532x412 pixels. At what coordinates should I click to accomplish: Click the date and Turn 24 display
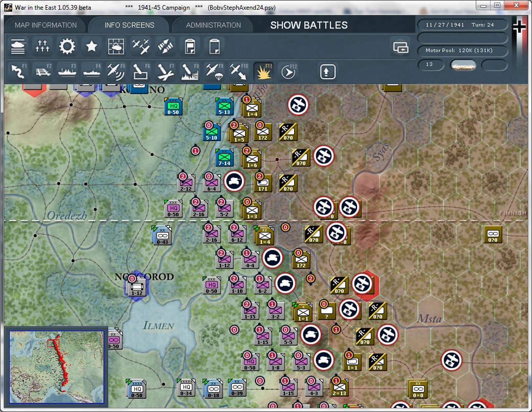462,25
